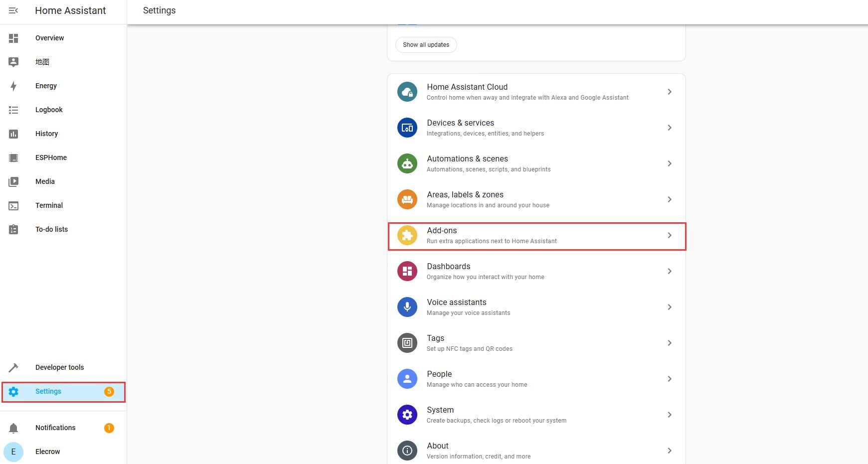Screen dimensions: 868x464
Task: Open System via its chevron arrow
Action: [670, 415]
